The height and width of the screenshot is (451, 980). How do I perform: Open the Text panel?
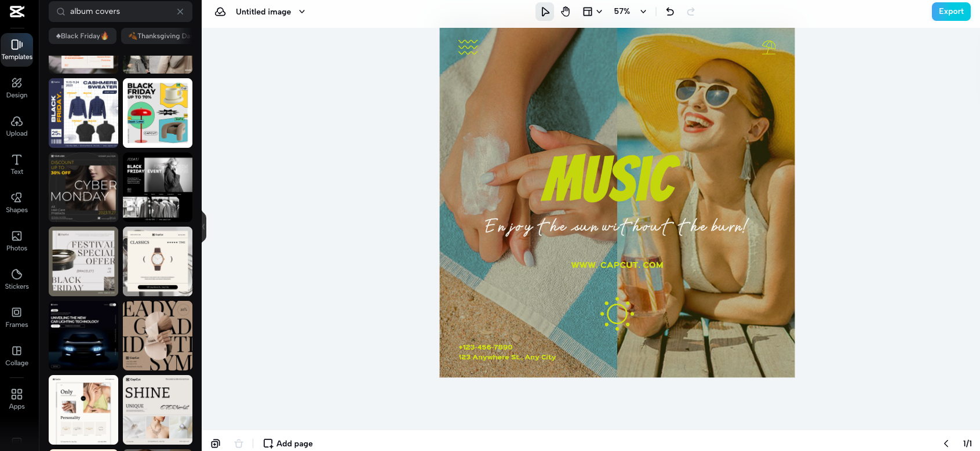point(17,164)
